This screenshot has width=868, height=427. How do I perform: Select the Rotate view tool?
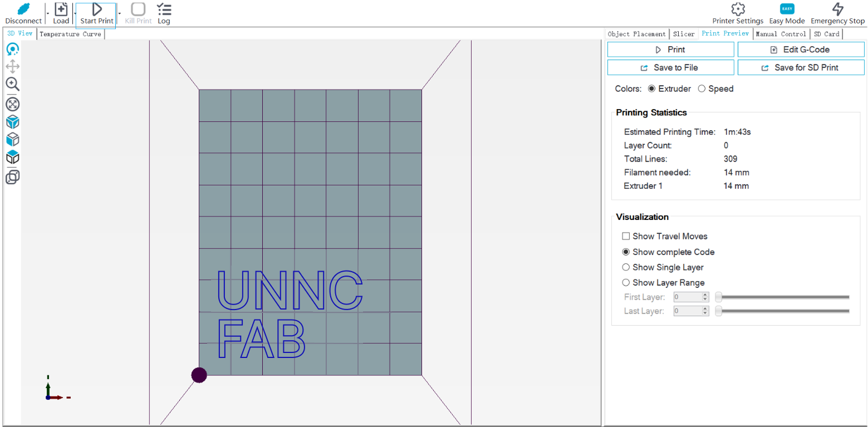coord(12,49)
